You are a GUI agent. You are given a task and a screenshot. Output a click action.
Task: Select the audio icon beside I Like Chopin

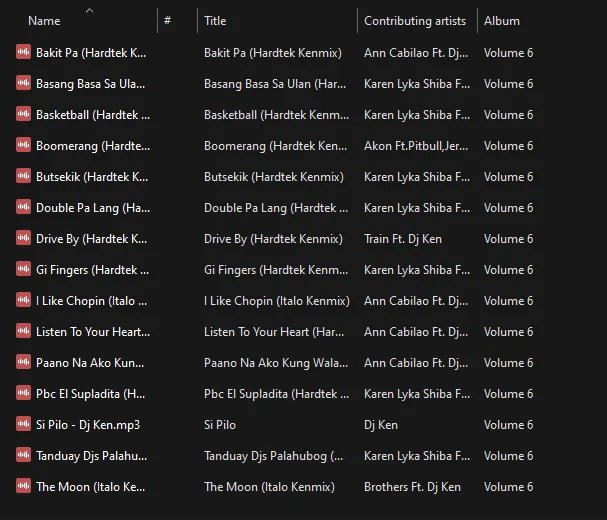(24, 300)
